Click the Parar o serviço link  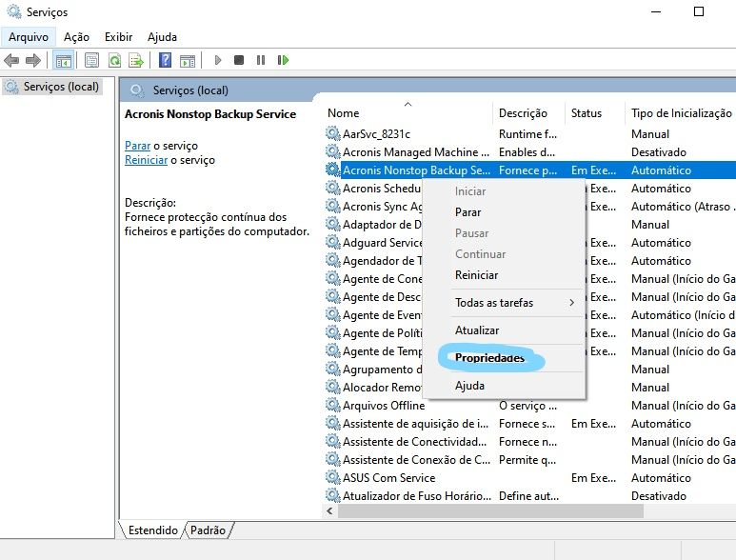pos(137,146)
